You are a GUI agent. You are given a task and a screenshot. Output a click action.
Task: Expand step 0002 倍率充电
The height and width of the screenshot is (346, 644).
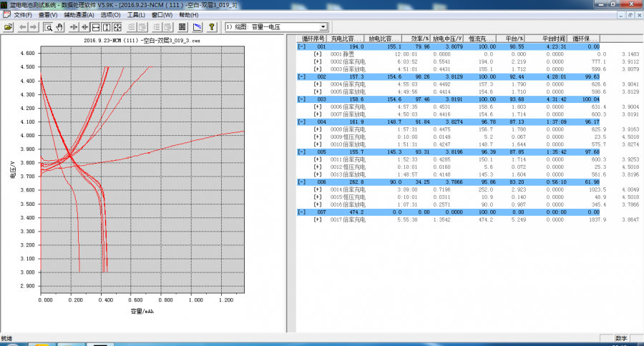click(x=318, y=61)
